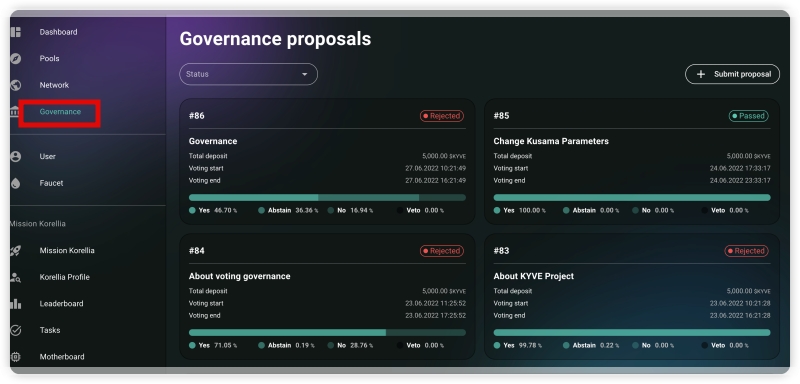This screenshot has height=384, width=800.
Task: Open the Status filter dropdown
Action: click(248, 74)
